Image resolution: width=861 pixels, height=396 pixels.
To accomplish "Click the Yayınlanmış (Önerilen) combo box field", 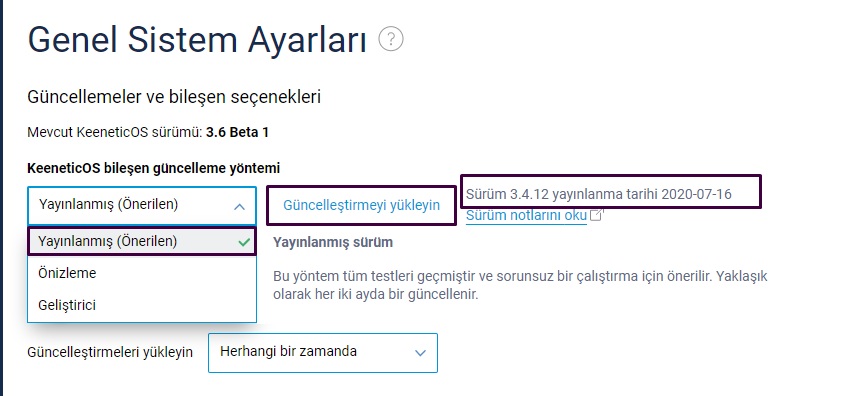I will pos(142,205).
